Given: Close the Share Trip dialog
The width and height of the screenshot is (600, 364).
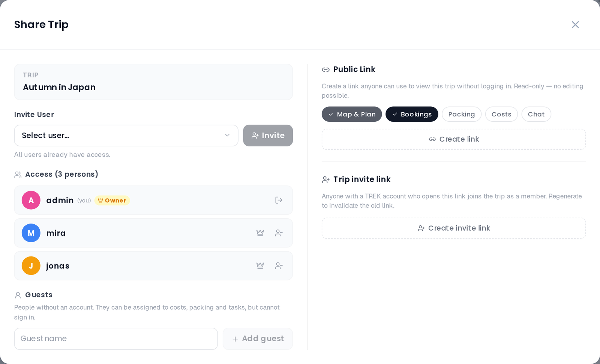Looking at the screenshot, I should coord(575,25).
